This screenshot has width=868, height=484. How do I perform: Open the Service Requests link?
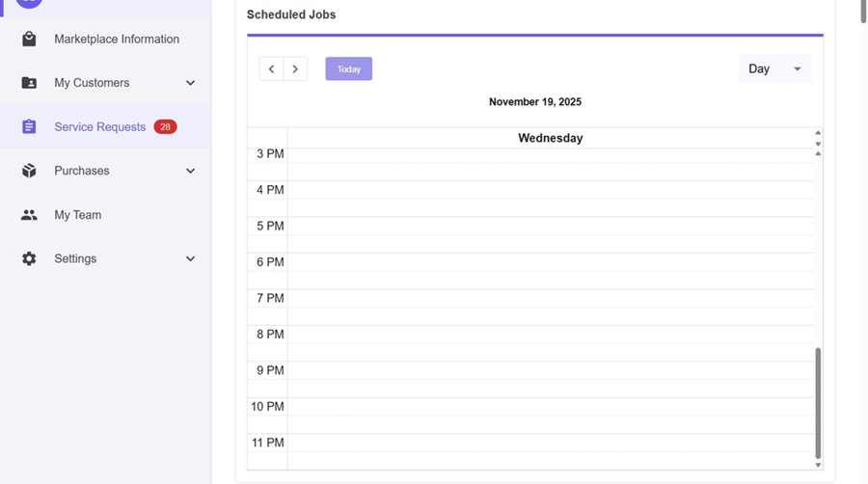(99, 127)
